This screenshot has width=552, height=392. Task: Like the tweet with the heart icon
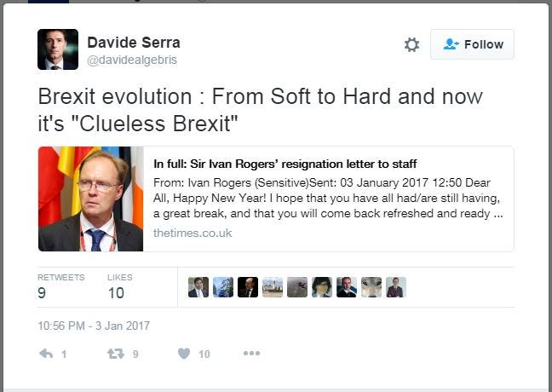(x=183, y=354)
